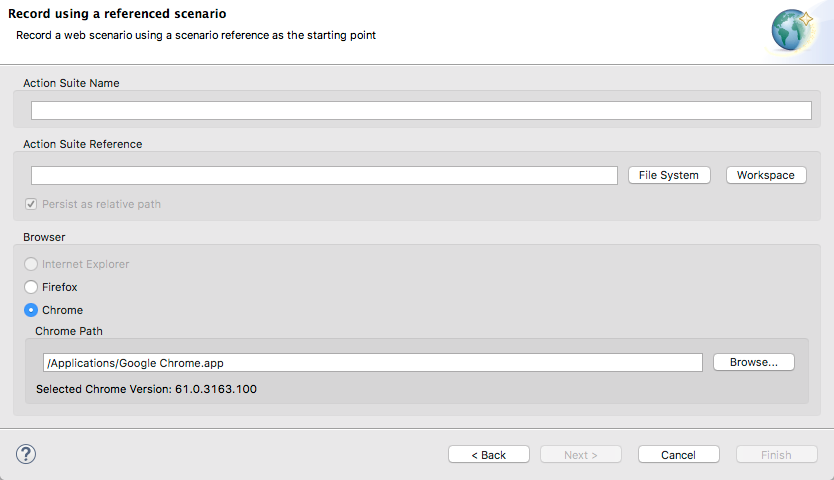Select the Firefox browser option

(x=31, y=287)
